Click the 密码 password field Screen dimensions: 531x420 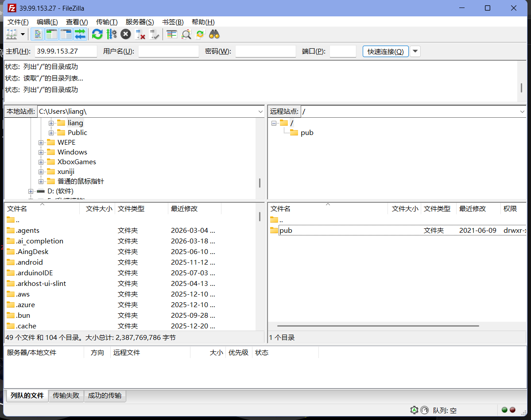[266, 51]
